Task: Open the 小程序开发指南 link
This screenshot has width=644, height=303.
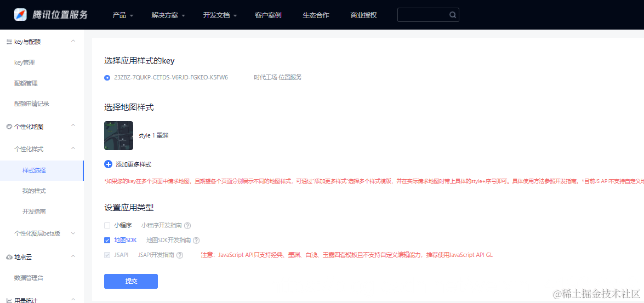Action: tap(161, 225)
